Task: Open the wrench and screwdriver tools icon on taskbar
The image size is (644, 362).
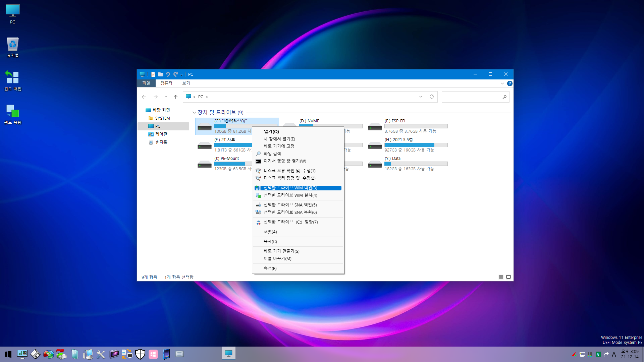Action: pyautogui.click(x=101, y=354)
